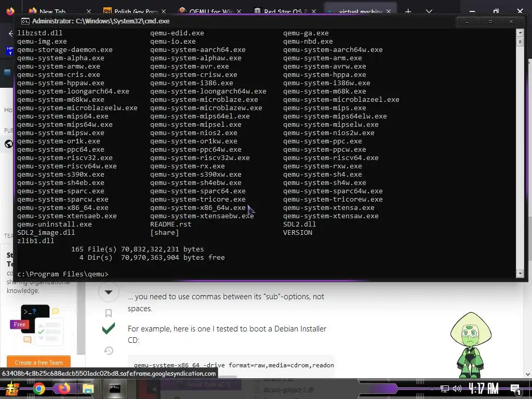This screenshot has height=399, width=532.
Task: Click the VERSION file entry
Action: (x=298, y=233)
